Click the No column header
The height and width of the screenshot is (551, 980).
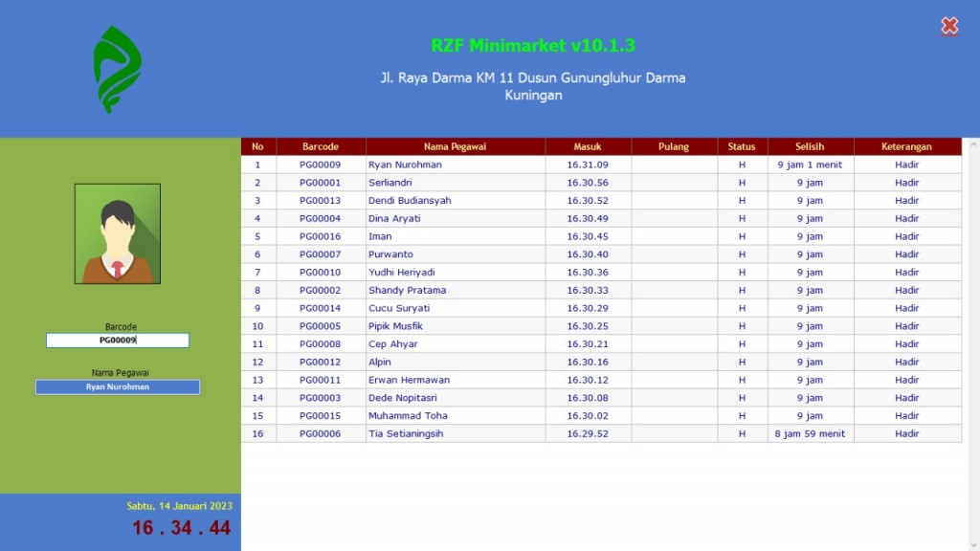coord(257,146)
